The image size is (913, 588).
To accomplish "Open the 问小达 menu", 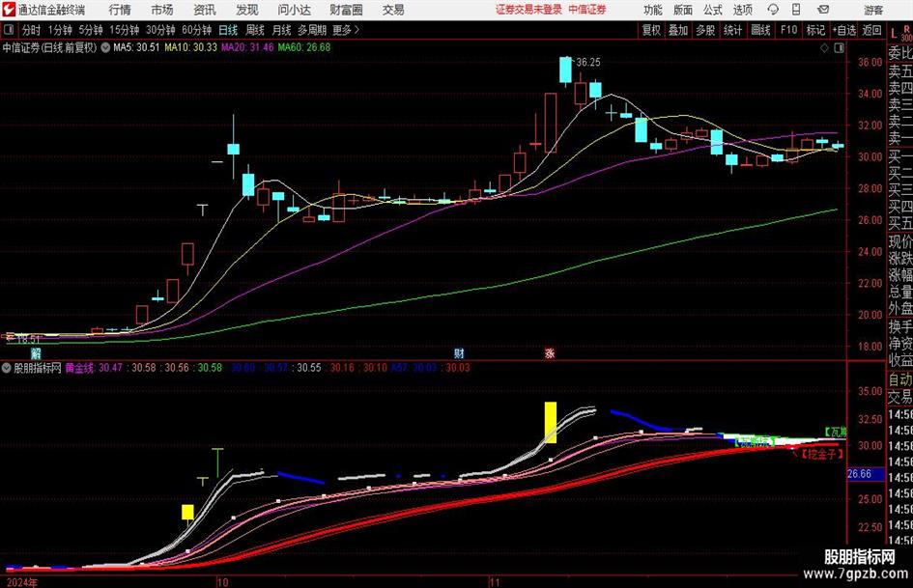I will [294, 10].
